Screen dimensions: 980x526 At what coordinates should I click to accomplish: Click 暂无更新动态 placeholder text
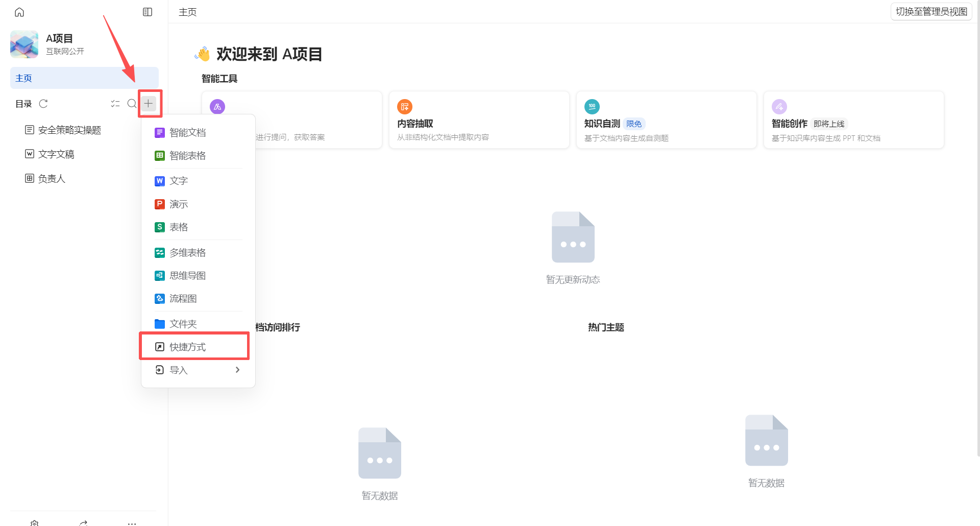[x=573, y=280]
